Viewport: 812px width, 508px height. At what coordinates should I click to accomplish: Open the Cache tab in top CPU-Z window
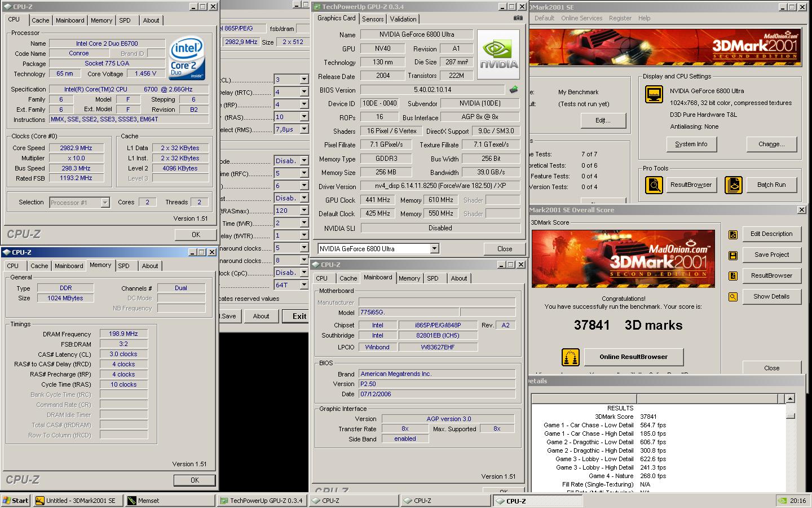click(x=40, y=20)
